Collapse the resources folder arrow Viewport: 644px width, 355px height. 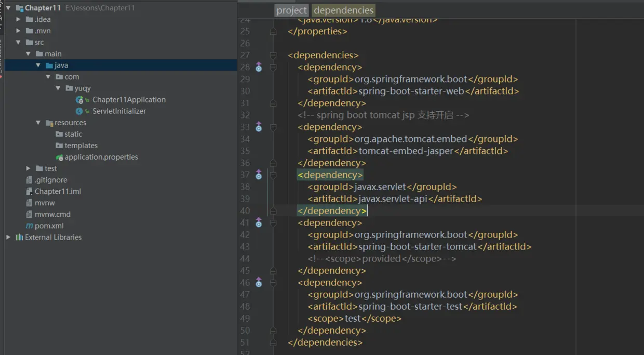click(x=38, y=123)
